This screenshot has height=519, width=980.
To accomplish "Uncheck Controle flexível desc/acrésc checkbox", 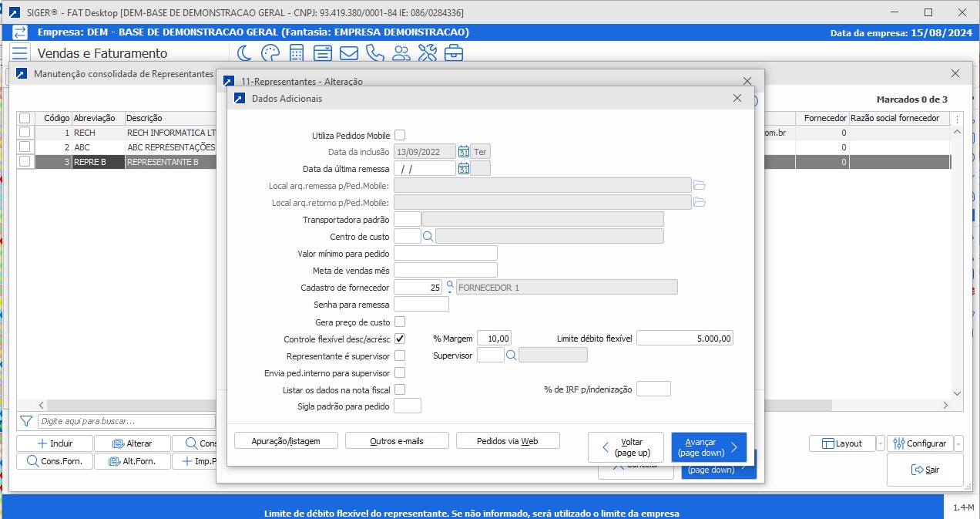I will [x=400, y=339].
